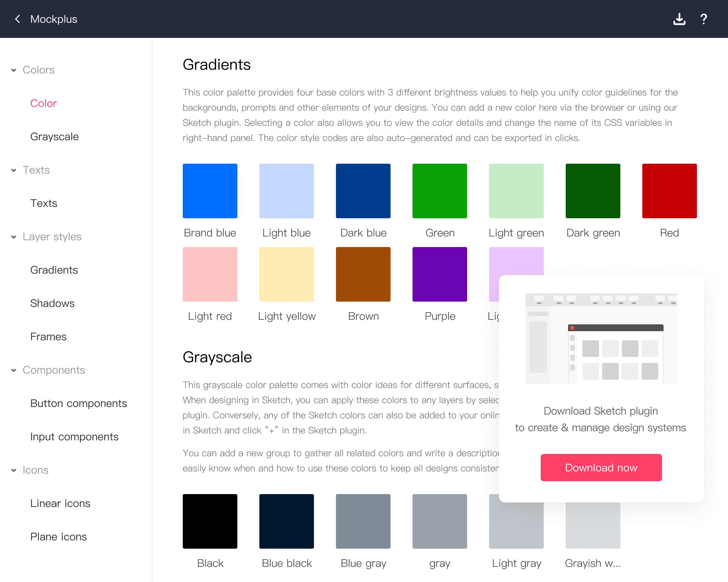The width and height of the screenshot is (728, 582).
Task: Open Button components page
Action: click(78, 403)
